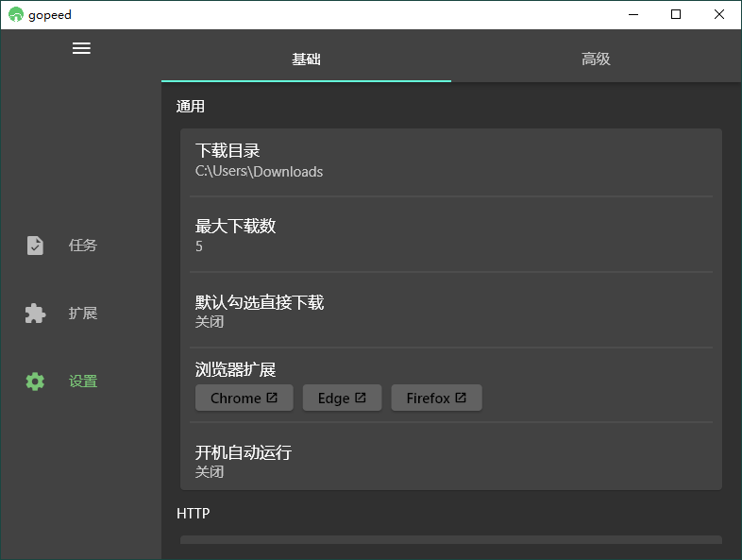Toggle the 开机自动运行 setting
The image size is (742, 560).
(450, 461)
